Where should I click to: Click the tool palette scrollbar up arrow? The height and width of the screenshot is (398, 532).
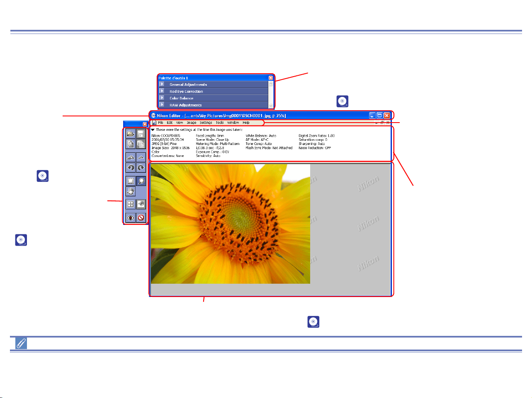pos(271,84)
